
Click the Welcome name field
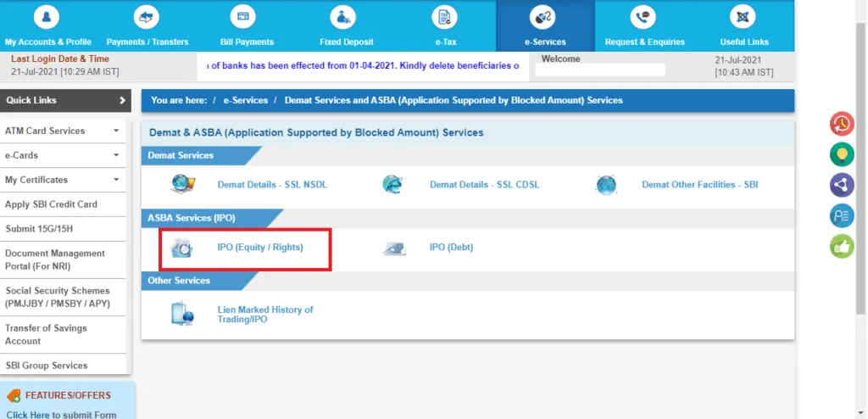click(x=600, y=70)
